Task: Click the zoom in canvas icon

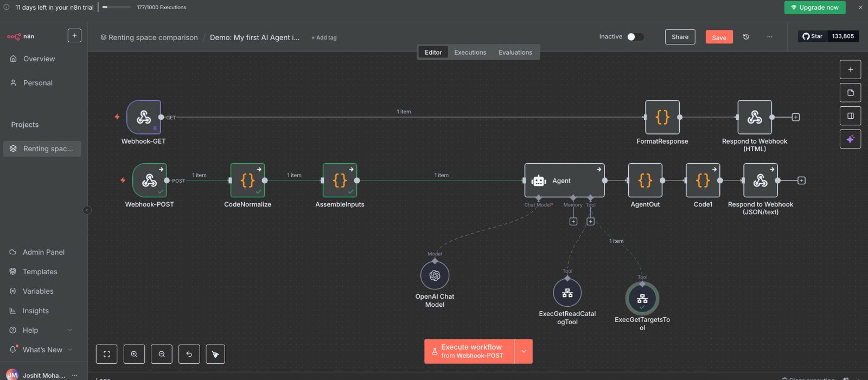Action: [x=134, y=354]
